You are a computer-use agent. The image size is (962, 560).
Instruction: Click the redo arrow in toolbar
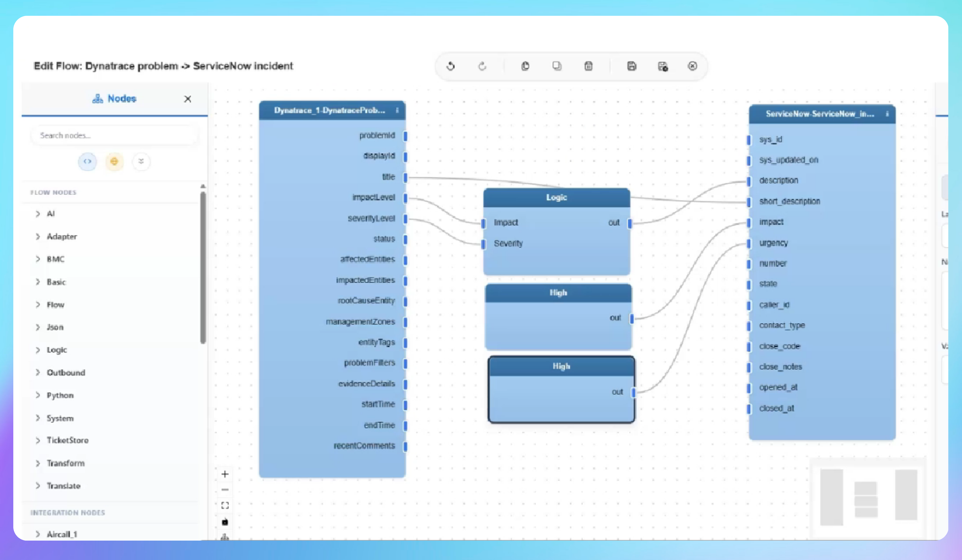pyautogui.click(x=482, y=66)
